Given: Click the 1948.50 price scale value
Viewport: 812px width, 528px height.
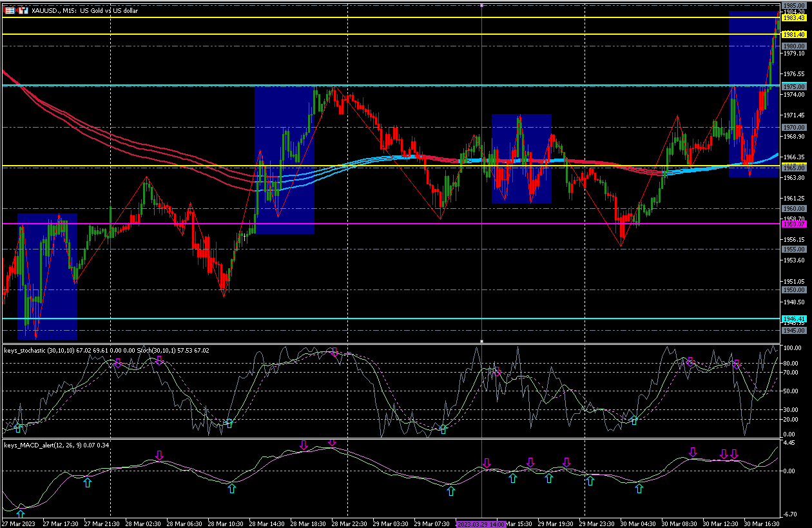Looking at the screenshot, I should click(793, 302).
